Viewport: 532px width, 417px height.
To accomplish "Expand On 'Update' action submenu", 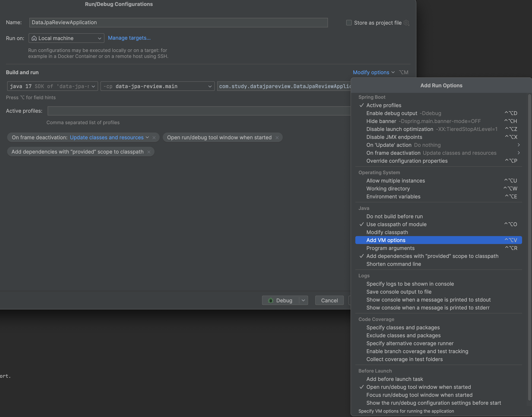I will [439, 145].
